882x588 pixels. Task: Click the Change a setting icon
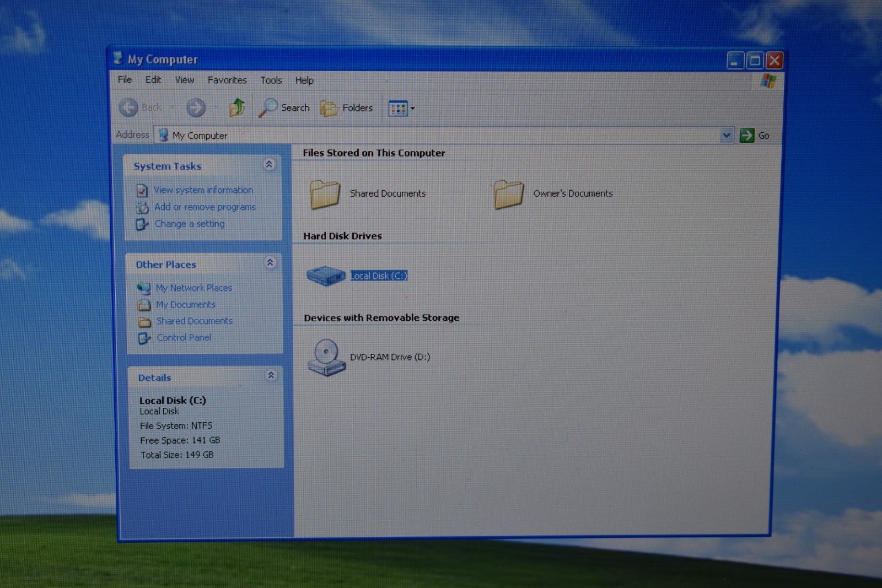(x=142, y=224)
